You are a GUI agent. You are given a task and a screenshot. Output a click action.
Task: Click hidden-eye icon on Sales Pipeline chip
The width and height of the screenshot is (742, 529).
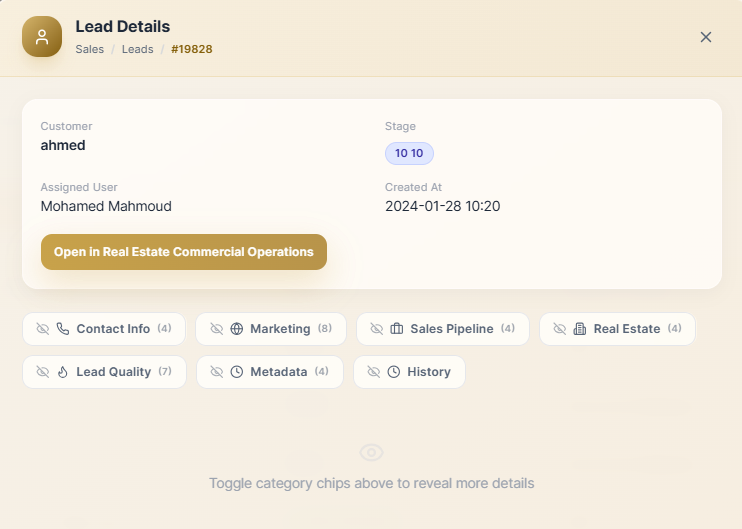coord(376,329)
